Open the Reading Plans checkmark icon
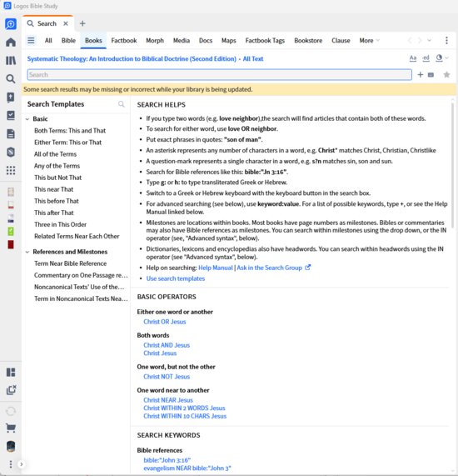 [x=11, y=116]
